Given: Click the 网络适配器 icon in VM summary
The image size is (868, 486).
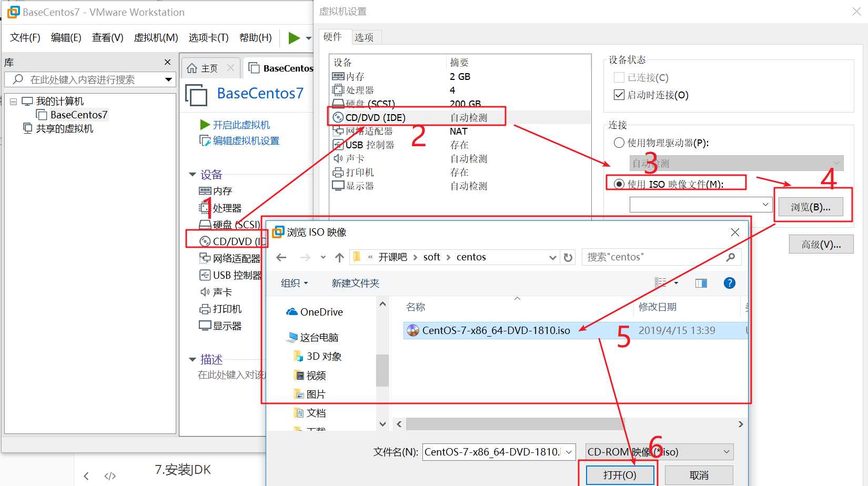Looking at the screenshot, I should 205,258.
